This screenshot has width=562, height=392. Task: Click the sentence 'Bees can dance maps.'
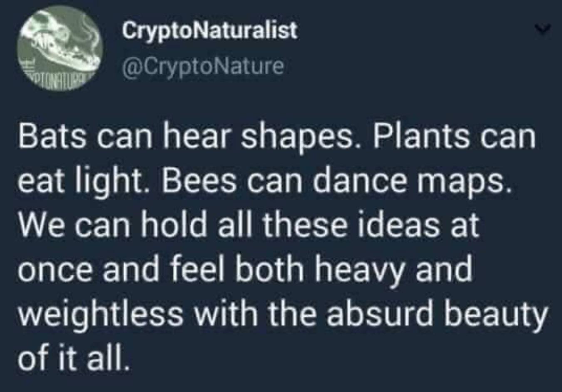336,181
